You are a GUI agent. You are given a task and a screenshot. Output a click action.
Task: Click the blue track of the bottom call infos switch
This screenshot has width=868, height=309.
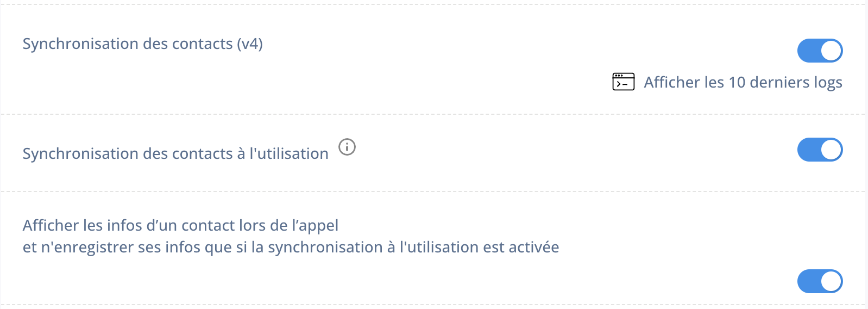808,281
